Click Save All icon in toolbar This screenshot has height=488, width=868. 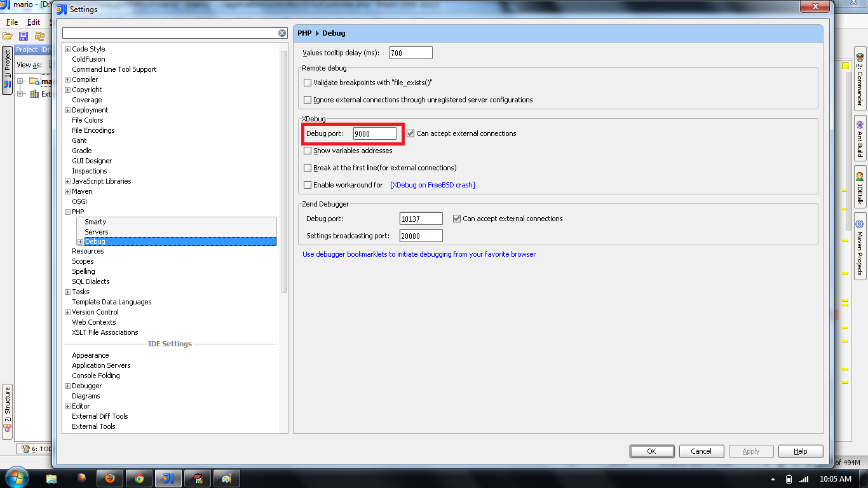pos(24,36)
